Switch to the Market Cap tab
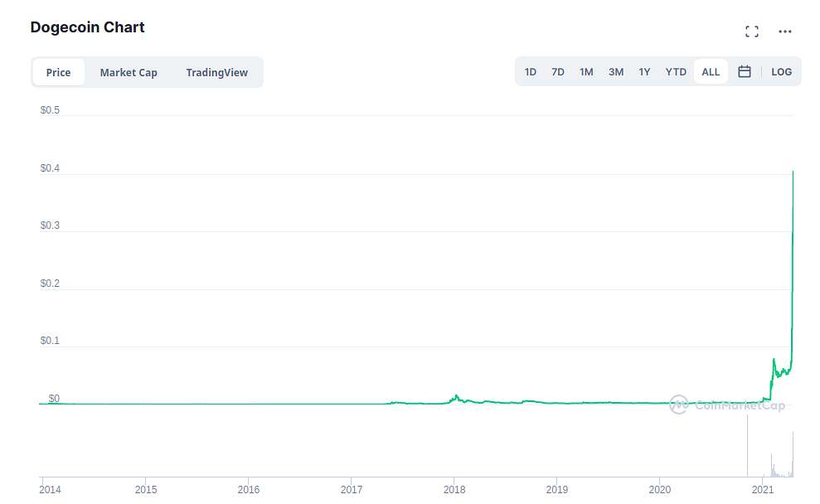This screenshot has height=504, width=820. [129, 72]
